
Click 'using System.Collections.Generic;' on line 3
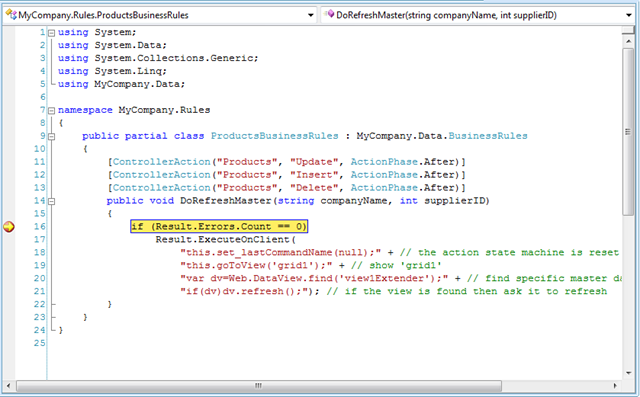tap(158, 58)
